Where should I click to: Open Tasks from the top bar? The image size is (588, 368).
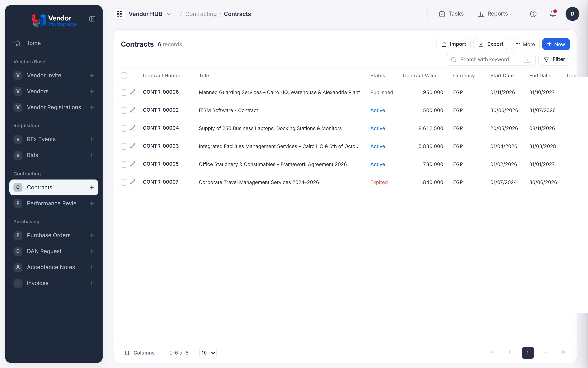point(451,14)
